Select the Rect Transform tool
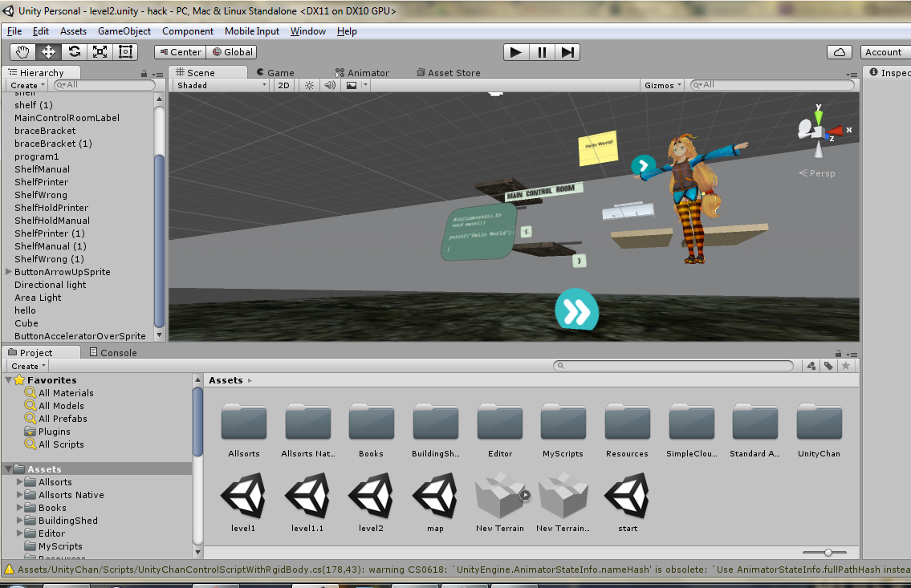Screen dimensions: 911x588 pyautogui.click(x=125, y=51)
